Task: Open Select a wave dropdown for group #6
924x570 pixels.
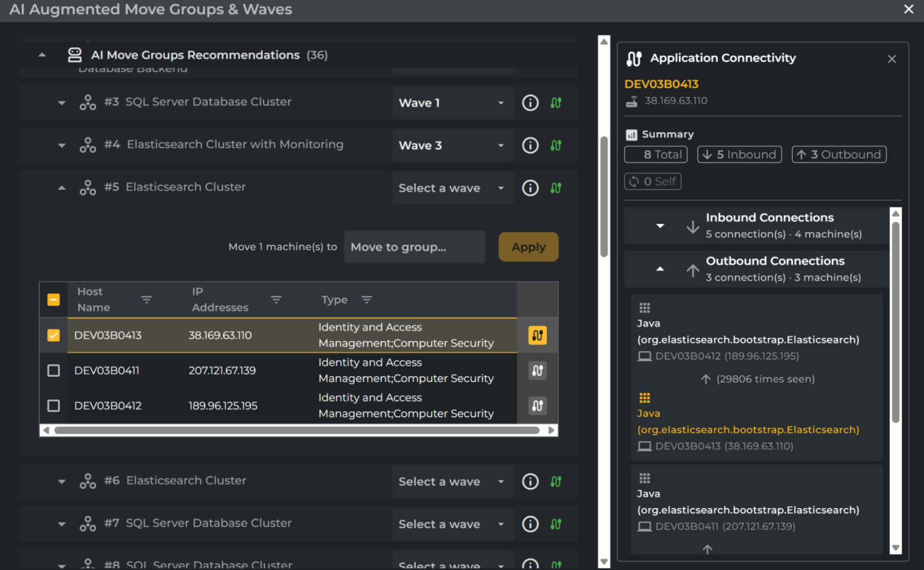Action: pyautogui.click(x=452, y=482)
